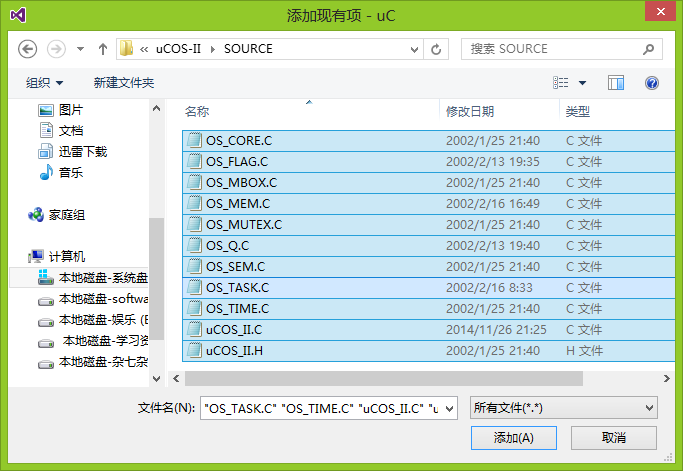The height and width of the screenshot is (471, 683).
Task: Click uCOS-II in the address path
Action: tap(178, 49)
